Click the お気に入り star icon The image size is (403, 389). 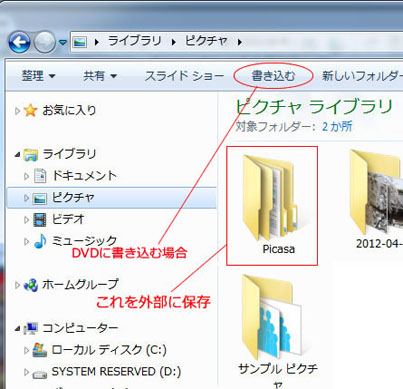(30, 111)
